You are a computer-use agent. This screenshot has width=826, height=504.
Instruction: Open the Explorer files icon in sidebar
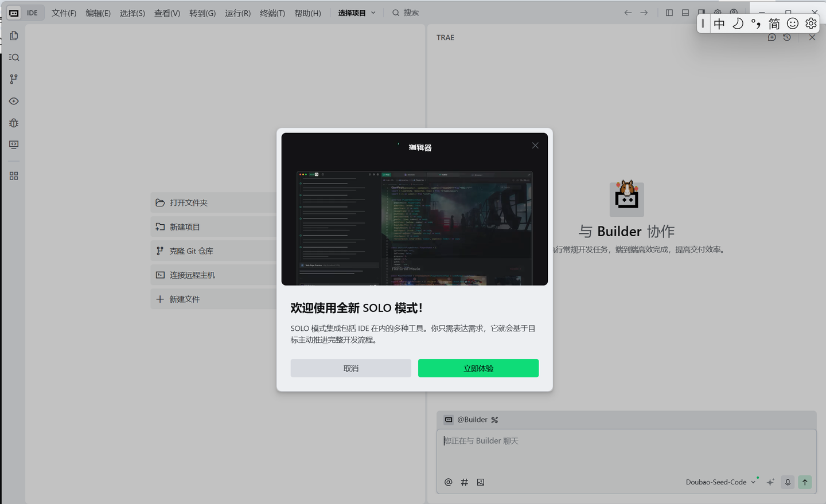(14, 36)
